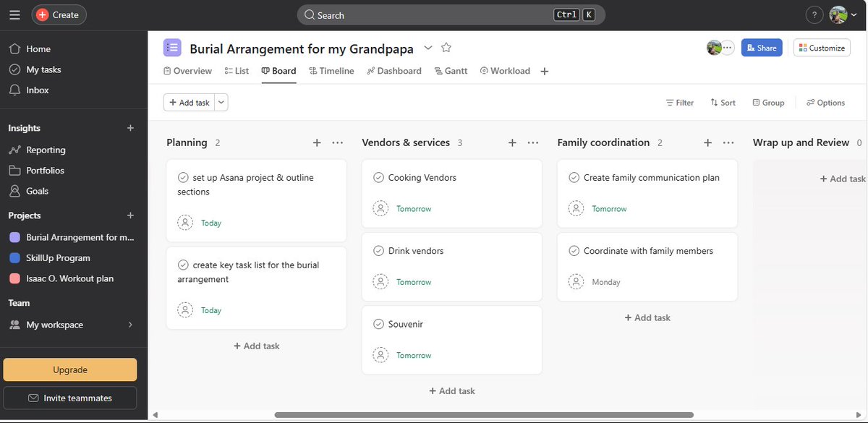Open the Add task dropdown arrow

[x=221, y=102]
